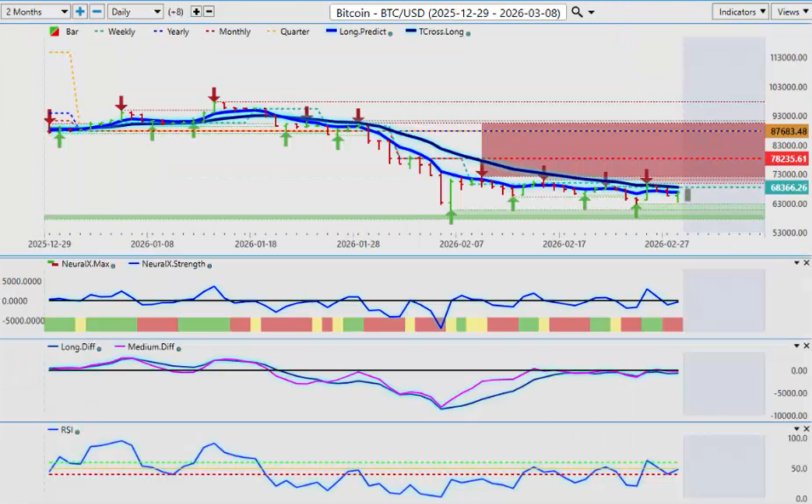This screenshot has height=504, width=812.
Task: Expand the NeuralX panel options arrow
Action: pos(797,263)
